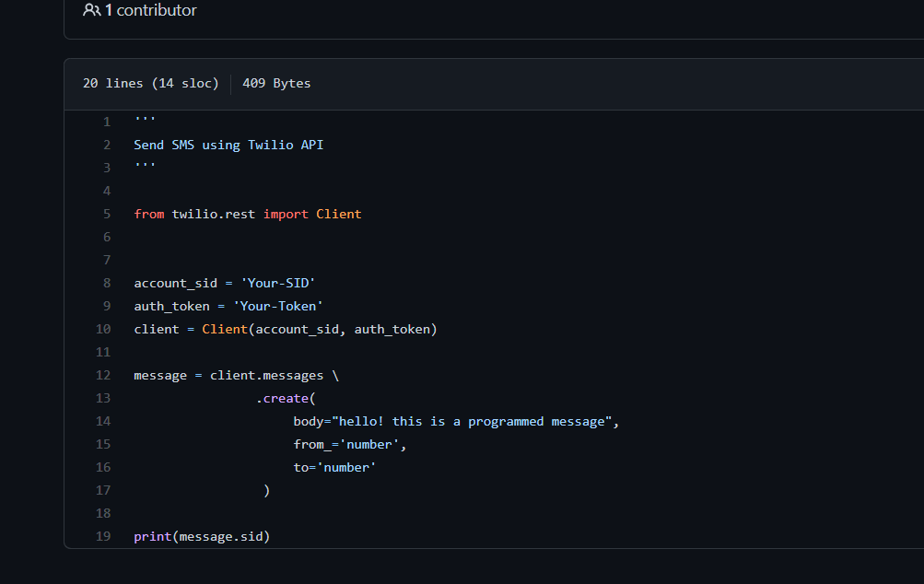Screen dimensions: 924x584
Task: Click the 'from twilio.rest import Client' line
Action: 248,214
